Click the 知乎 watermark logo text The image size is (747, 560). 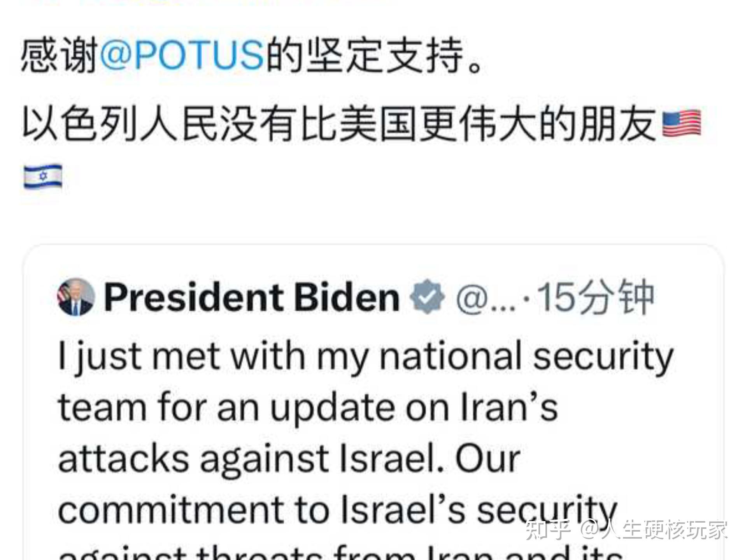coord(548,530)
